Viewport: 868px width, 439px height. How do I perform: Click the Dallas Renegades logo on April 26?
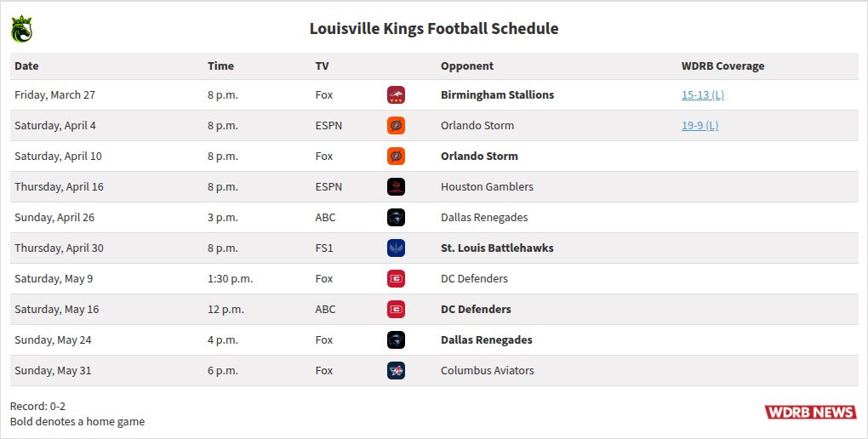pos(396,218)
